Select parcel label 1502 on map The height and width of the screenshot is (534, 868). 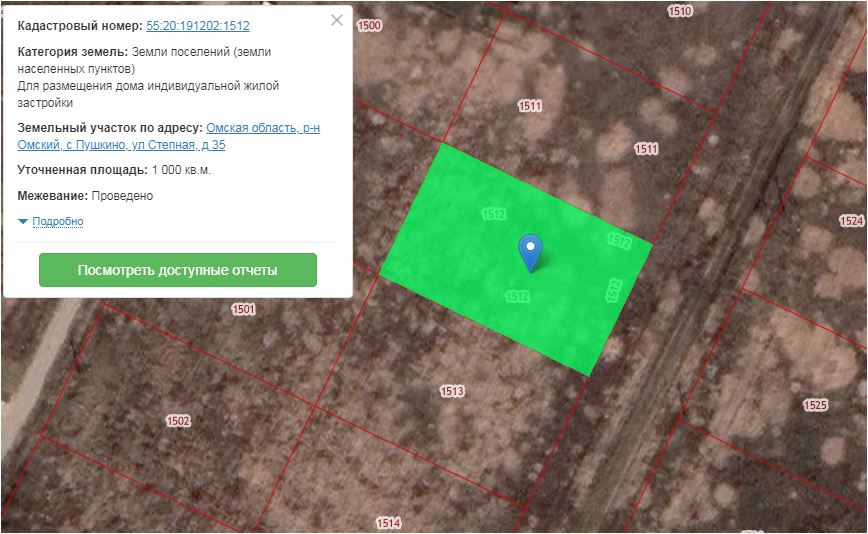tap(178, 421)
